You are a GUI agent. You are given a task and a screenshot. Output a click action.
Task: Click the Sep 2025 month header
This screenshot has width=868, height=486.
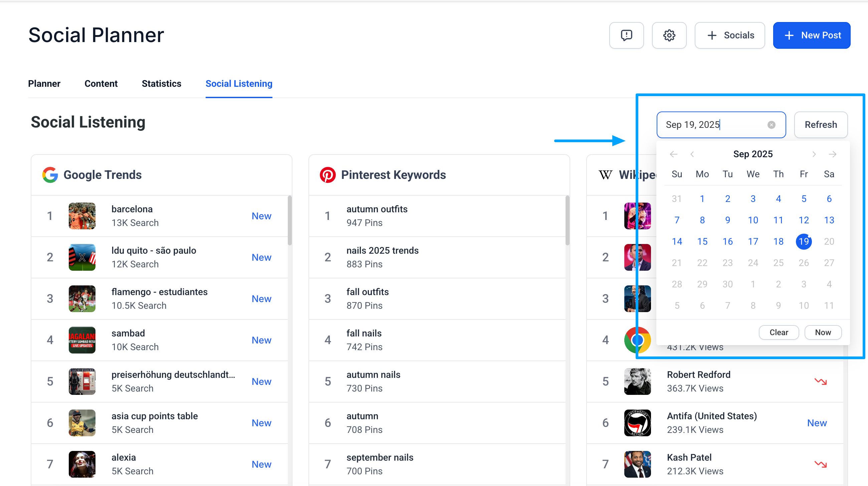pos(753,154)
